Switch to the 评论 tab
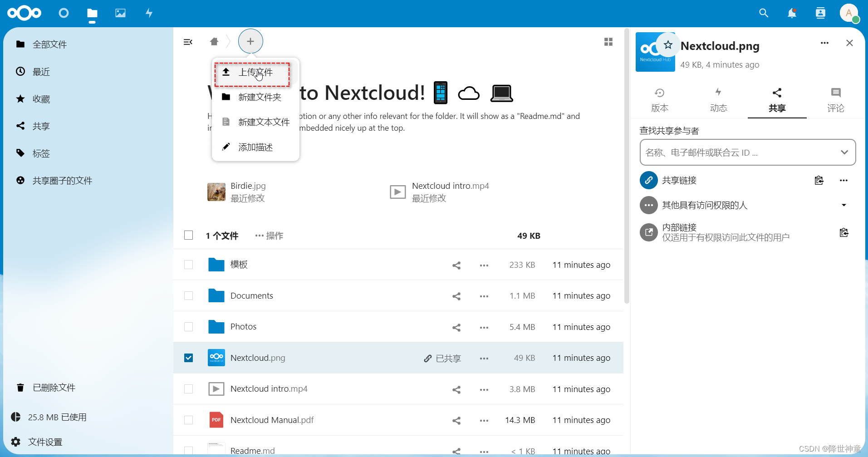This screenshot has width=868, height=457. [x=836, y=100]
